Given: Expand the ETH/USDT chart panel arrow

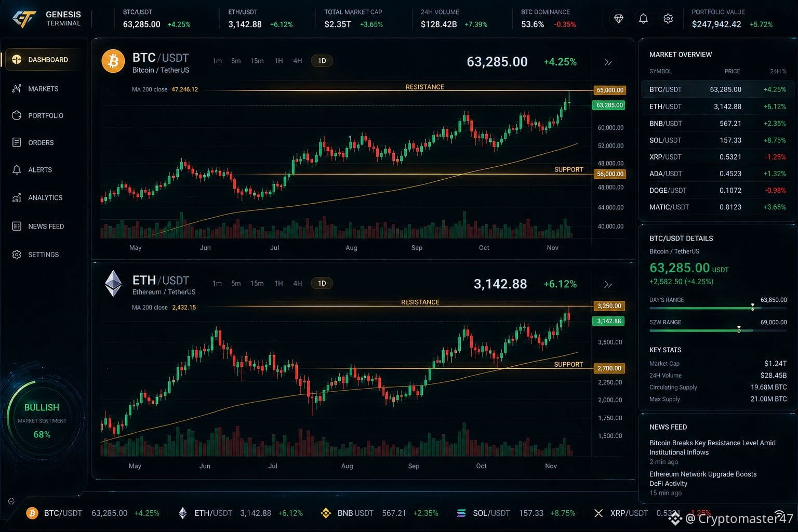Looking at the screenshot, I should pyautogui.click(x=608, y=285).
